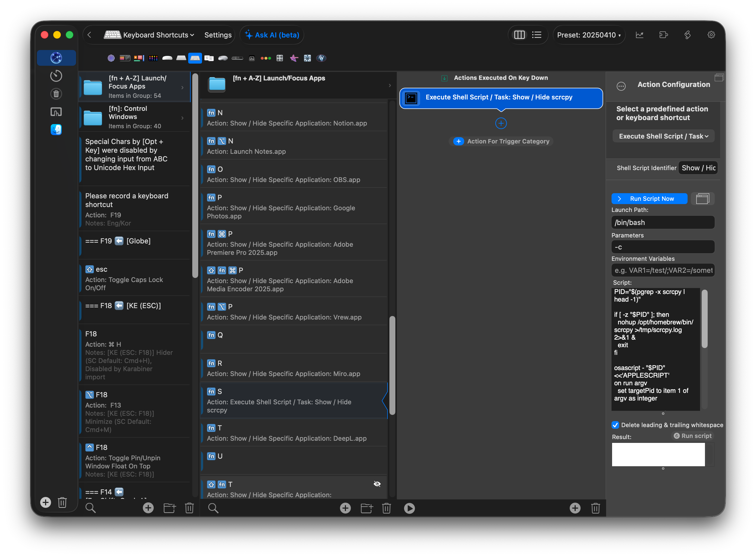Switch to column view layout
Screen dimensions: 756x557
(519, 35)
